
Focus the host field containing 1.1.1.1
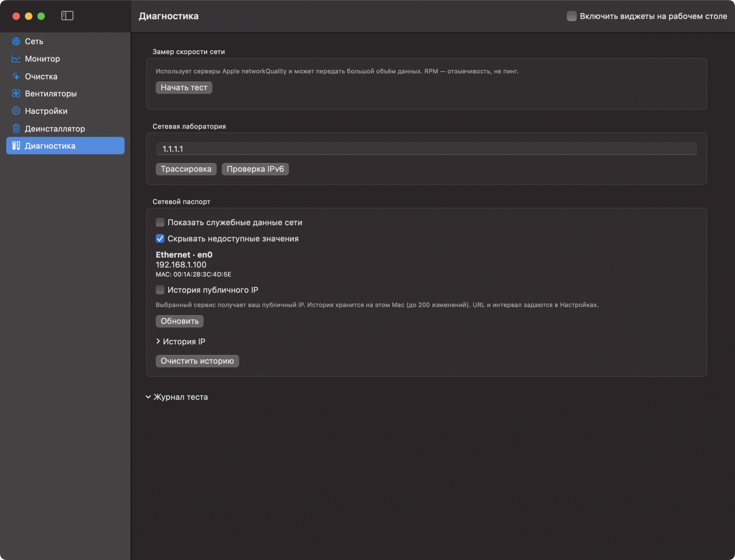click(x=426, y=149)
